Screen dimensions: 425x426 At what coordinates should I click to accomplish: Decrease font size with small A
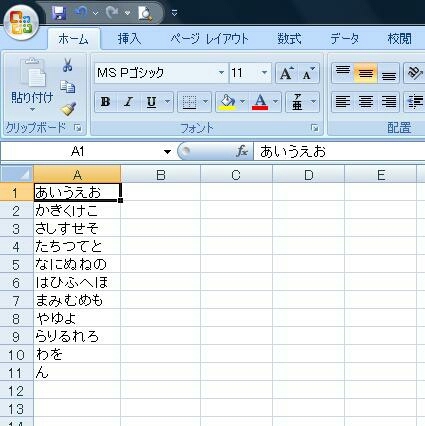pos(308,73)
